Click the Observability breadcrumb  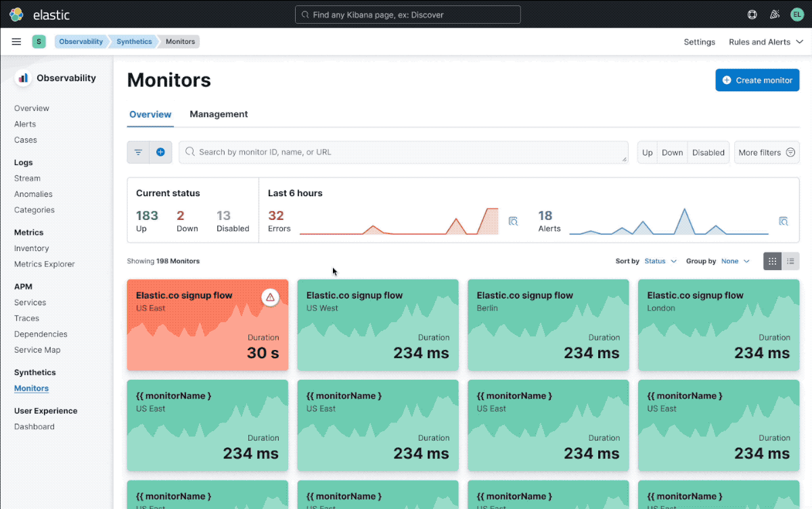(81, 42)
